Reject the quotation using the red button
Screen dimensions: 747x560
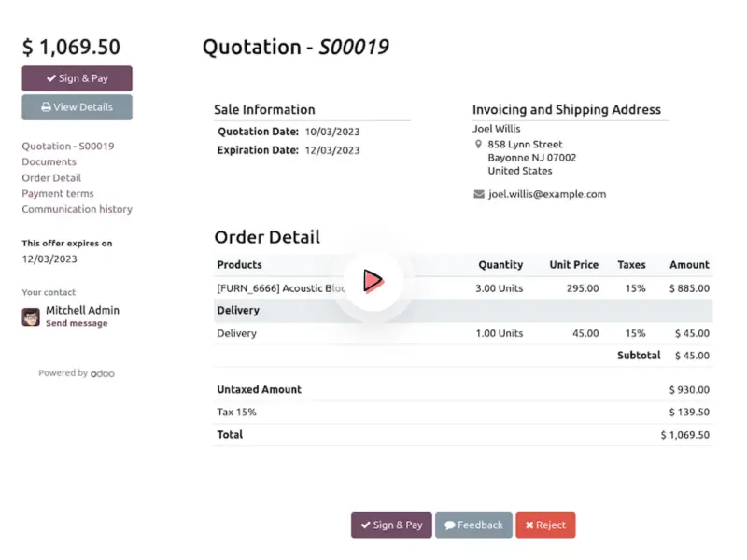(x=545, y=525)
